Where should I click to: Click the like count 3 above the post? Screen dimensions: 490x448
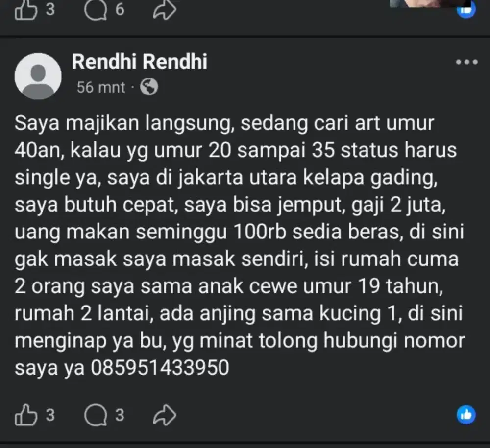pos(50,11)
